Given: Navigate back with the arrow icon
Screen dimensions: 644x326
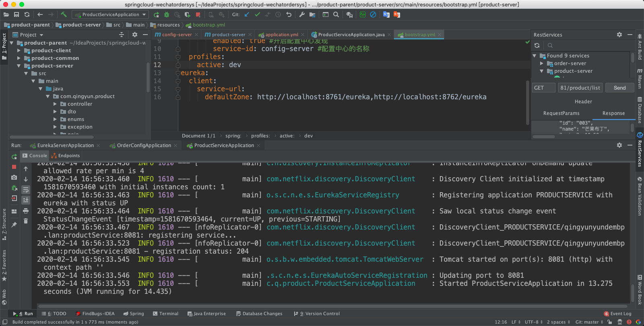Looking at the screenshot, I should [x=40, y=14].
